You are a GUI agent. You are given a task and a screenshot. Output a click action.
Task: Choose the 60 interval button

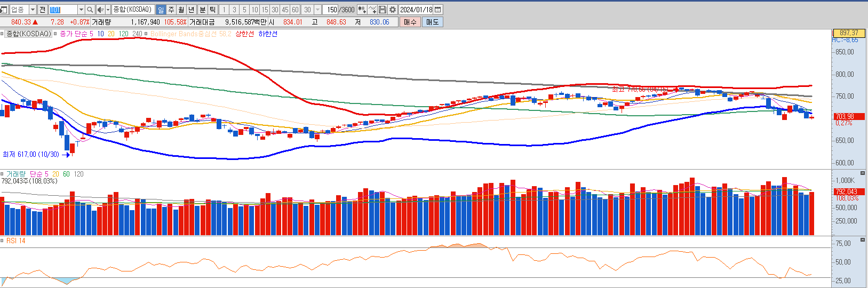coord(295,10)
